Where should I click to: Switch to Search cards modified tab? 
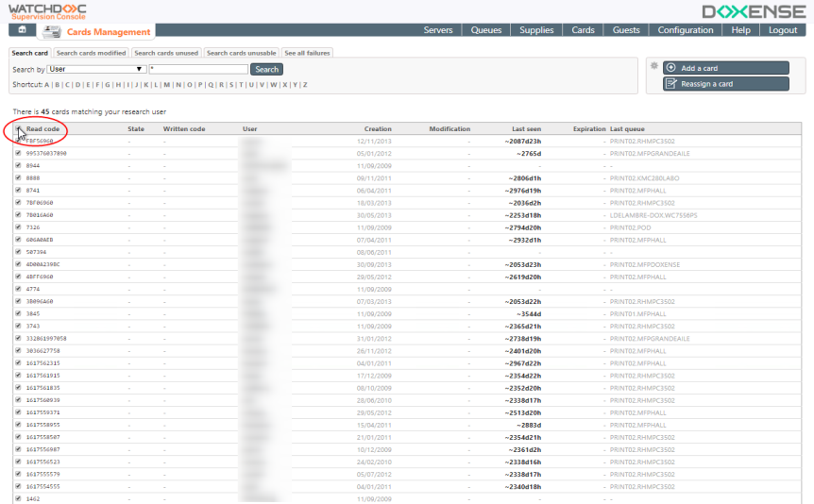coord(91,53)
